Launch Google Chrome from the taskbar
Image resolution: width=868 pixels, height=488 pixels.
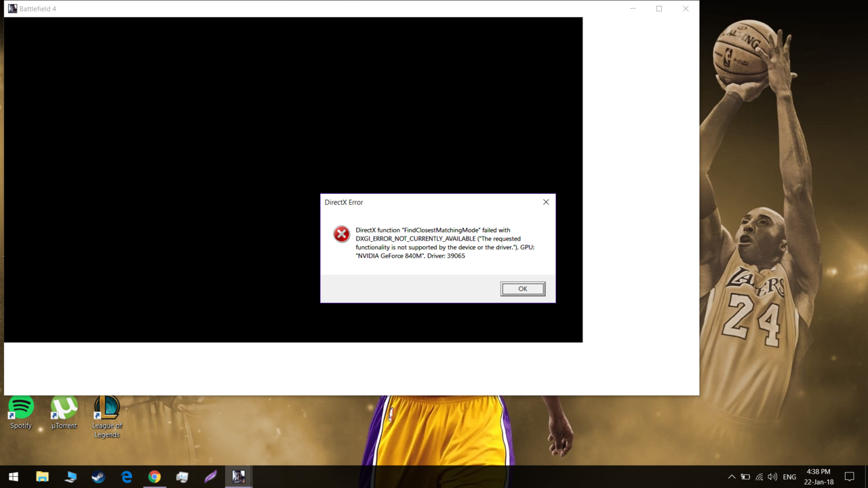[x=155, y=476]
